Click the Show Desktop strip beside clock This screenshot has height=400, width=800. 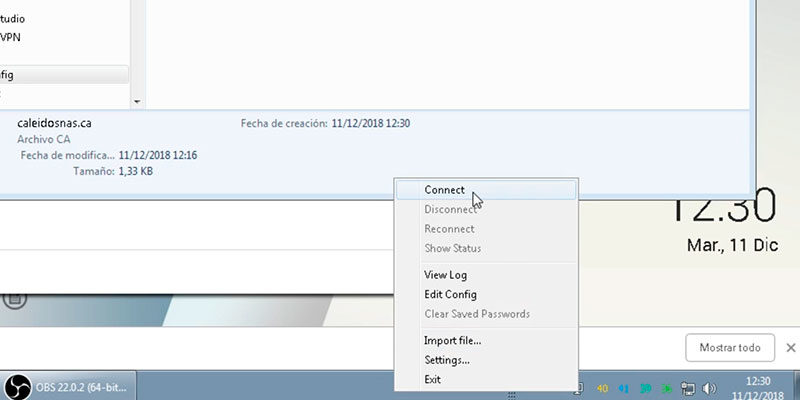[796, 386]
